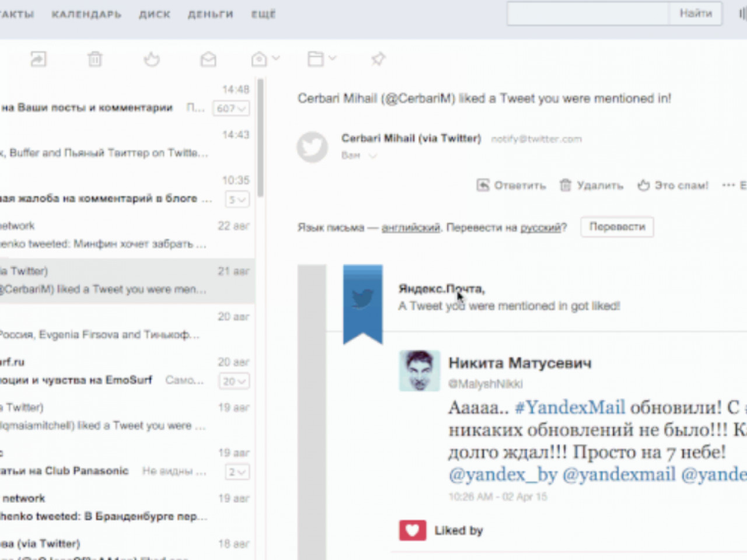
Task: Expand the 20 messages thread counter
Action: (235, 381)
